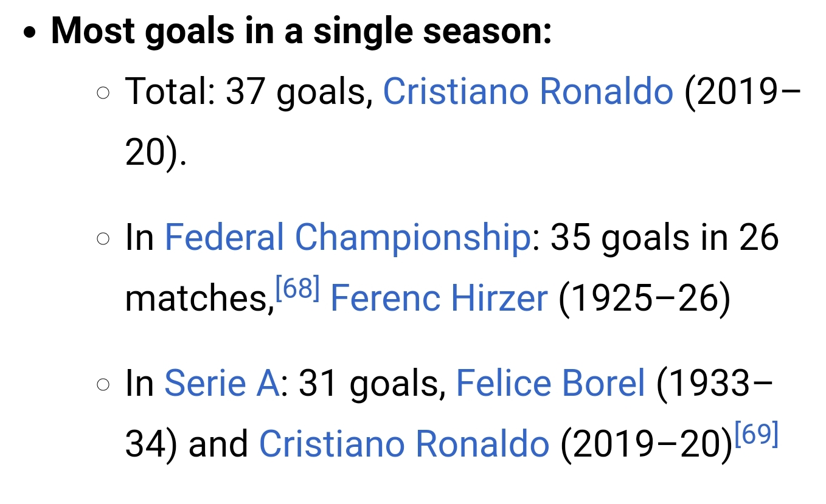Screen dimensions: 826x504
Task: Click the hollow bullet beside 'In Federal Championship'
Action: coord(103,239)
